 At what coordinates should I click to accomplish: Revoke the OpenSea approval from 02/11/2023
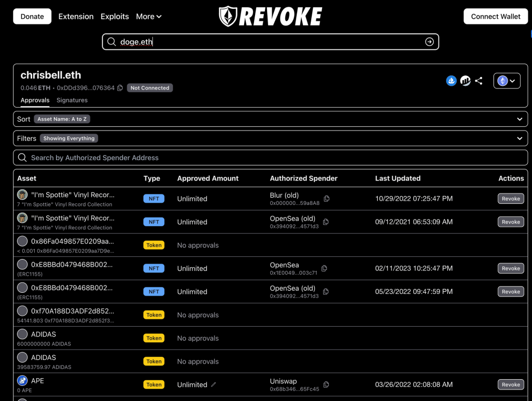pos(511,268)
